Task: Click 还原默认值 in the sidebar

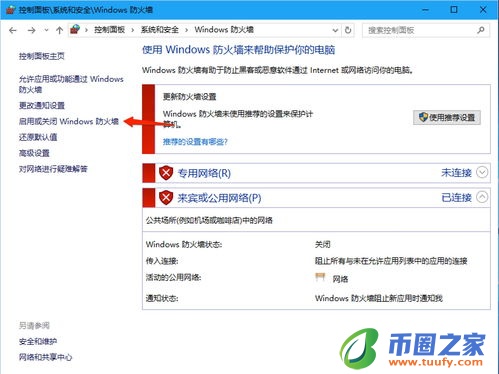Action: click(x=38, y=137)
